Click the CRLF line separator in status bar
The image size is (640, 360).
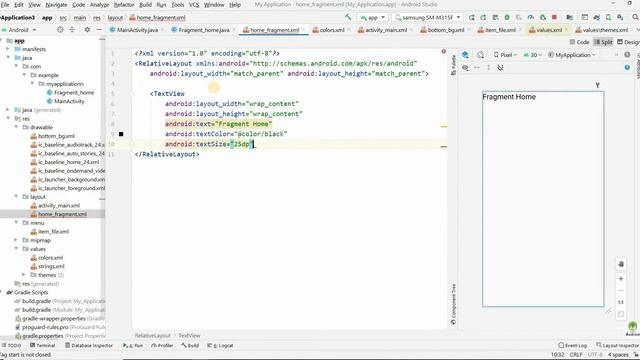(576, 355)
